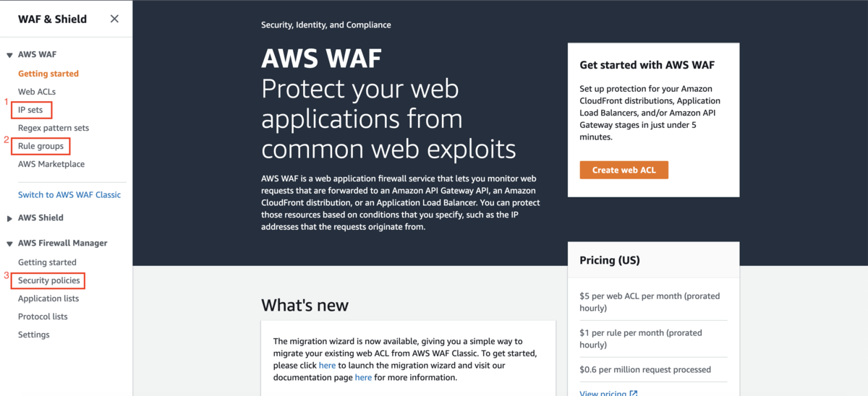Viewport: 868px width, 396px height.
Task: Expand the AWS Shield section
Action: (9, 218)
